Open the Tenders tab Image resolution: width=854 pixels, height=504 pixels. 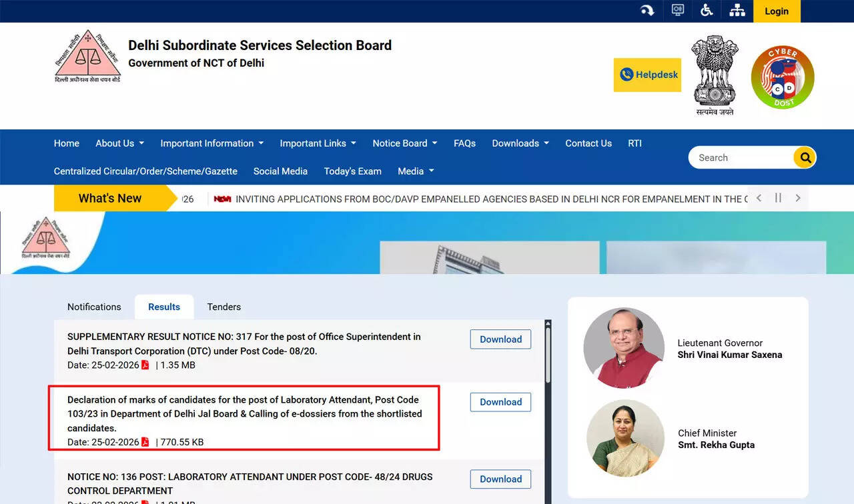point(224,307)
